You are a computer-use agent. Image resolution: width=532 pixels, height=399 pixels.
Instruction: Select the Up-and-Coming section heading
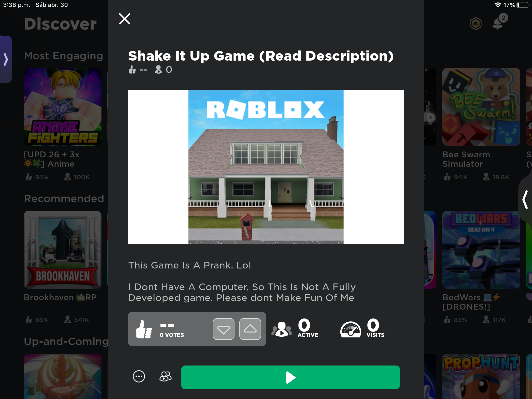tap(66, 342)
